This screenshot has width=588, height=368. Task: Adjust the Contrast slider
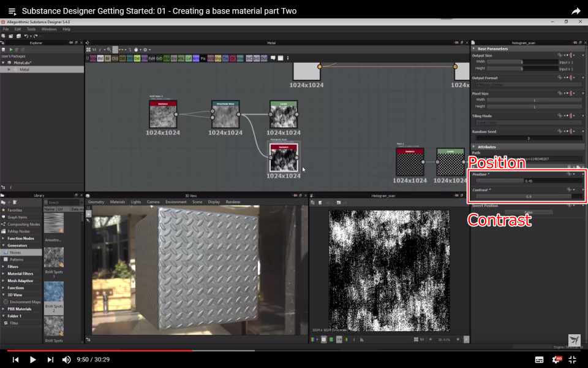click(529, 196)
